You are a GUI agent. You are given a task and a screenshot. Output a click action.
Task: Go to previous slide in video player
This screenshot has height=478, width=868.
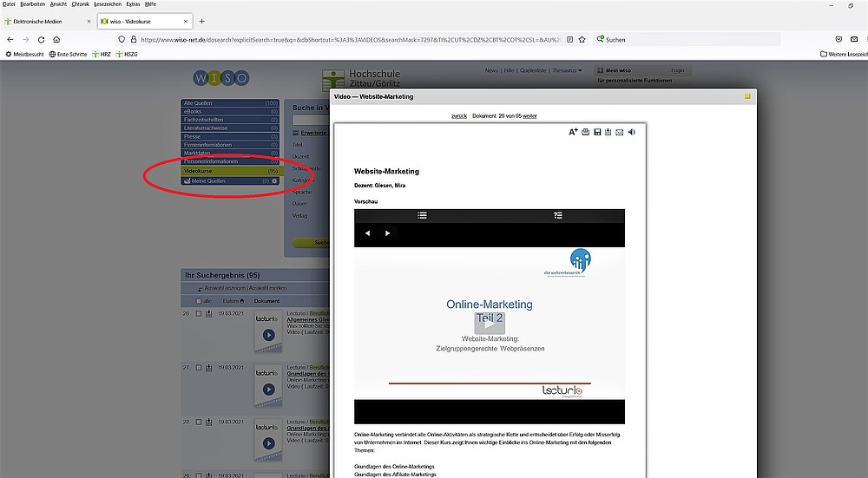pos(367,233)
